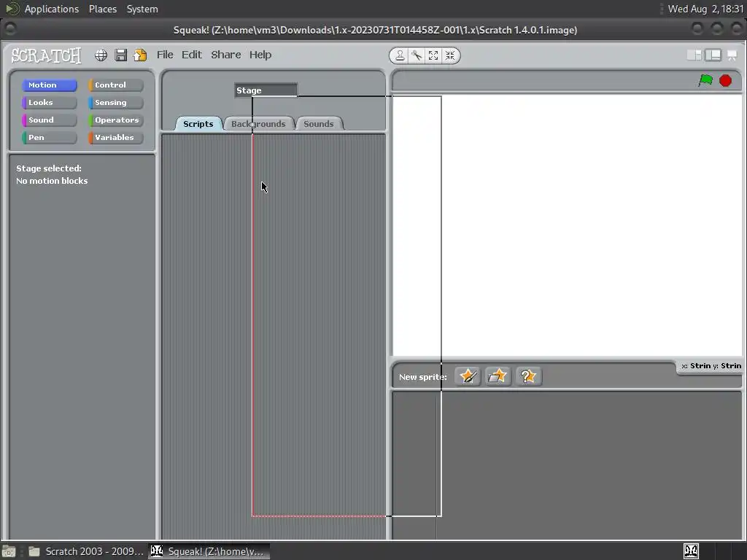Click the red stop button
The height and width of the screenshot is (560, 747).
(726, 80)
